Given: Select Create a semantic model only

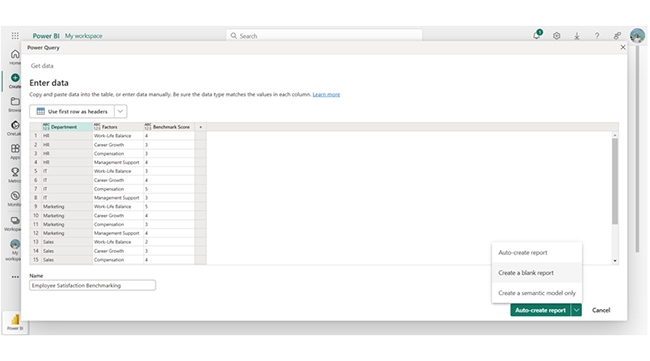Looking at the screenshot, I should click(537, 293).
